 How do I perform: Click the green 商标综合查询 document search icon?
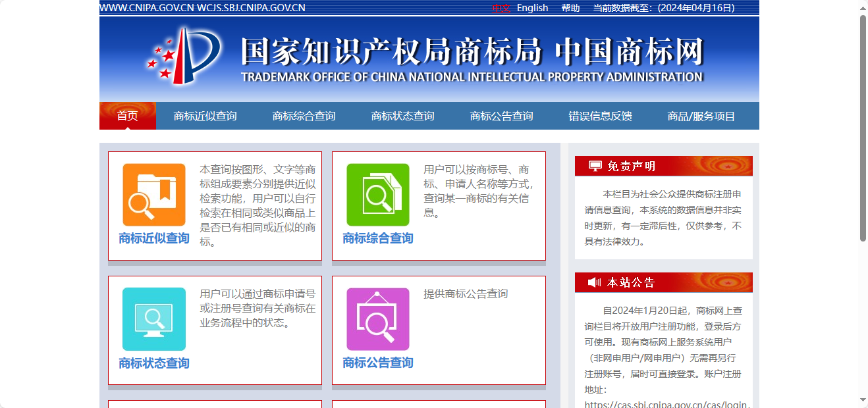click(x=378, y=195)
